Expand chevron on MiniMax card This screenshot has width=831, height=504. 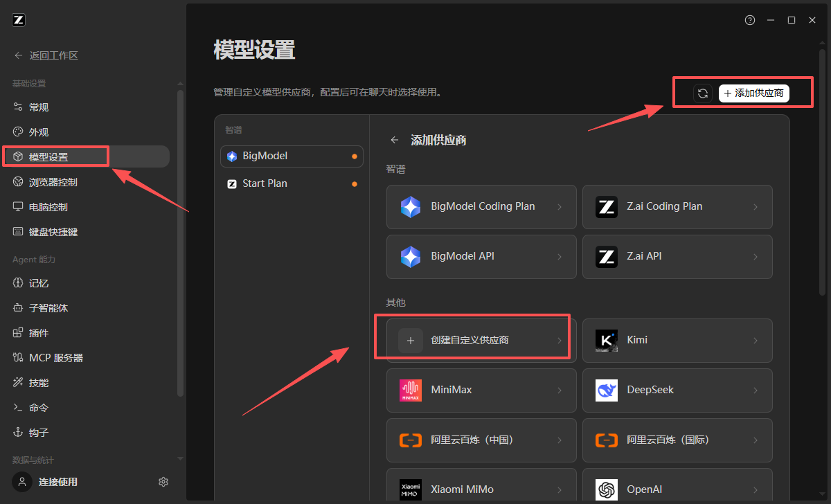pyautogui.click(x=560, y=390)
